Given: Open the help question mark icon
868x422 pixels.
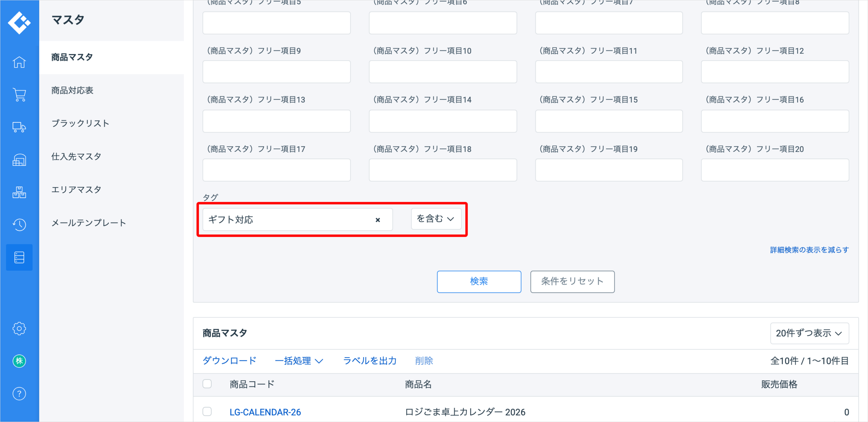Looking at the screenshot, I should (x=19, y=394).
